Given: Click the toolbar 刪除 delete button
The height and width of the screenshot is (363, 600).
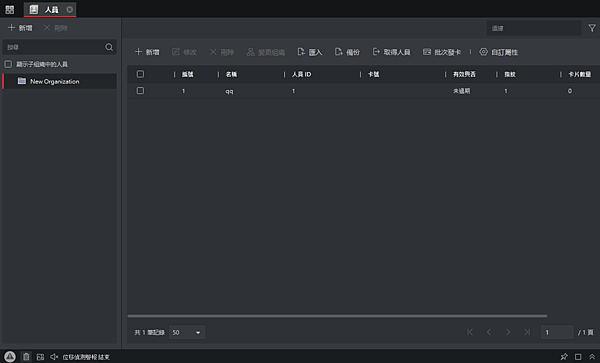Looking at the screenshot, I should 222,52.
